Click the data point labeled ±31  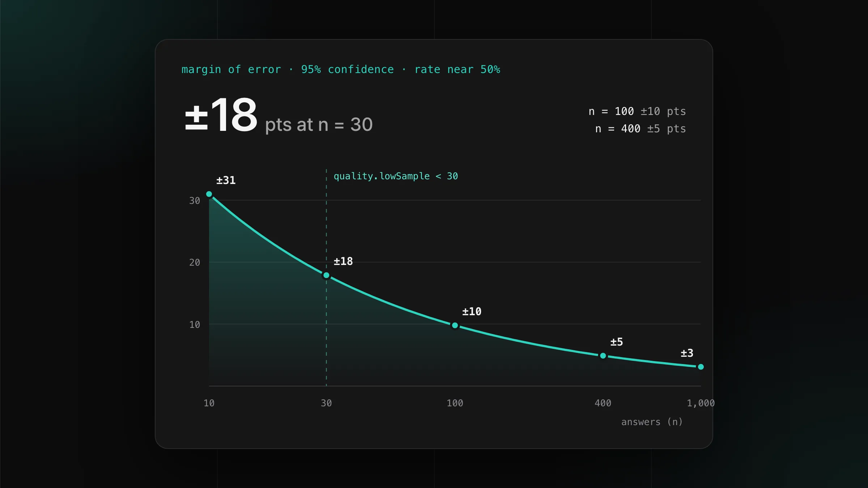[x=209, y=194]
